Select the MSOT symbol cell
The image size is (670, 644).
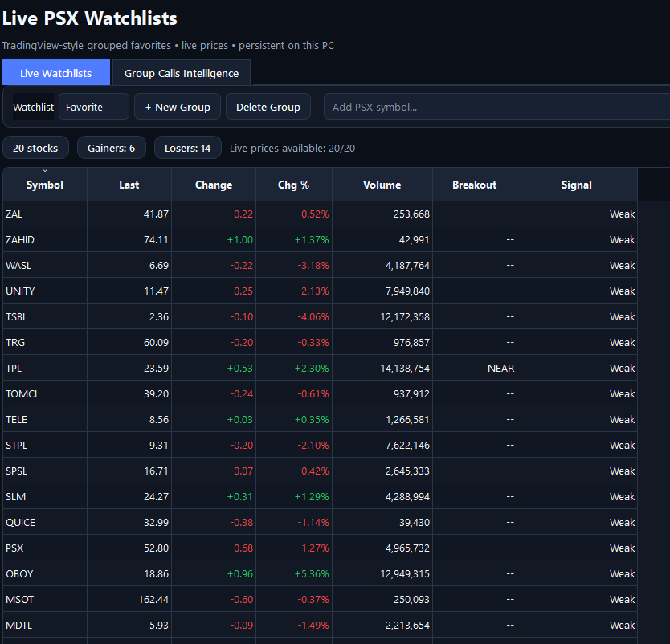pos(45,599)
